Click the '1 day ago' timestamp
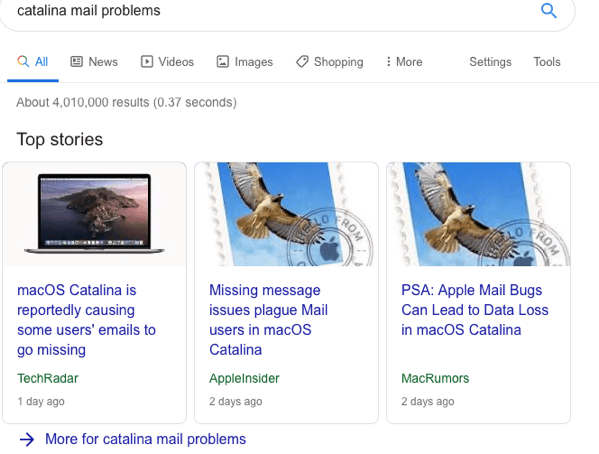Screen dimensions: 599x454 tap(41, 401)
